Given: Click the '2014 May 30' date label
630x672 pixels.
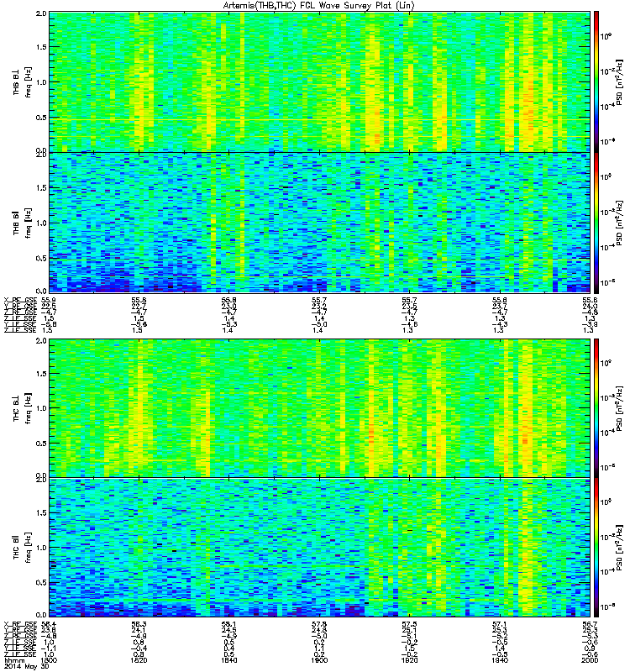Looking at the screenshot, I should (27, 666).
